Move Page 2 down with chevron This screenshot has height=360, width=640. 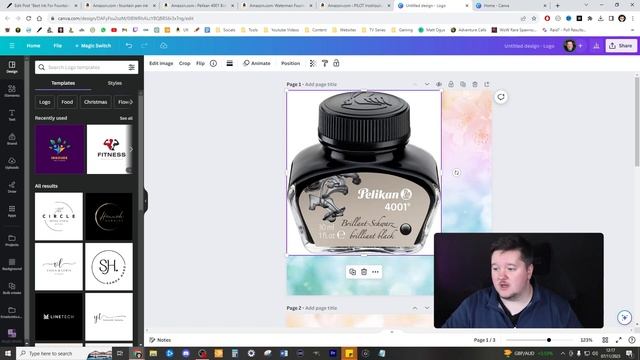[x=427, y=308]
